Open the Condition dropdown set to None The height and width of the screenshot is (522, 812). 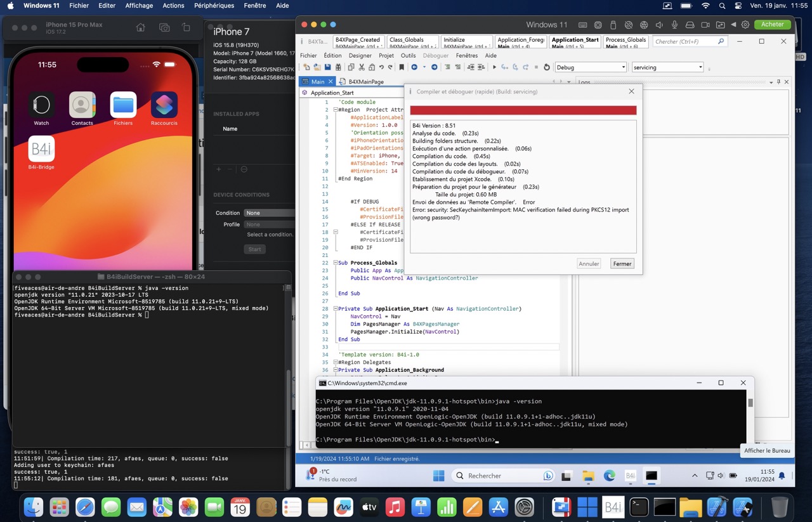[x=269, y=213]
